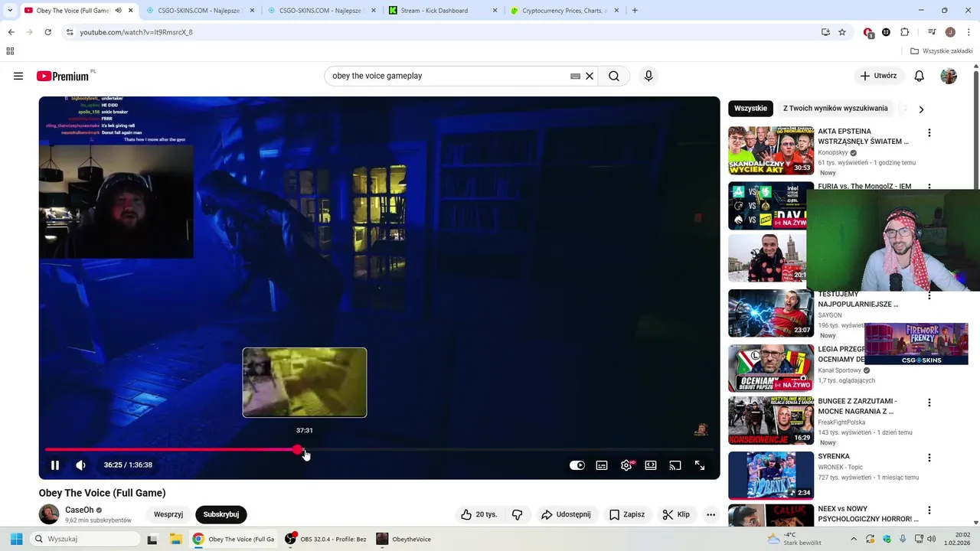The height and width of the screenshot is (551, 980).
Task: Clear the search query with X
Action: pos(590,76)
